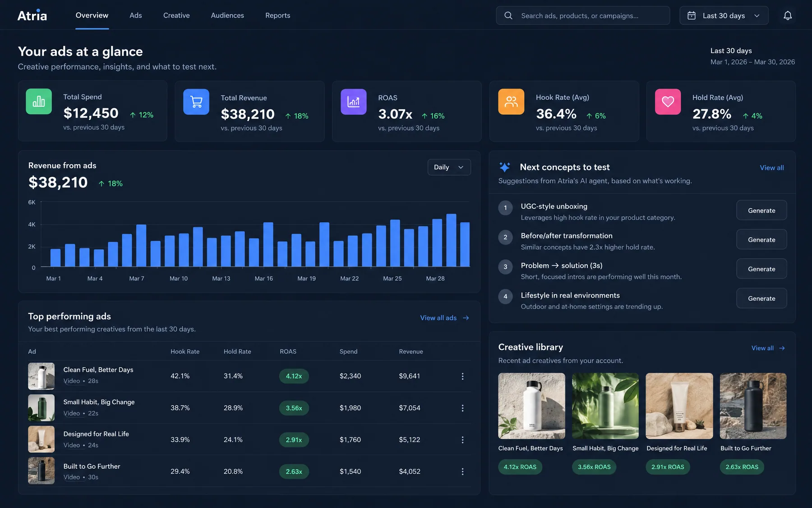Click the search magnifier icon
The height and width of the screenshot is (508, 812).
(x=508, y=16)
